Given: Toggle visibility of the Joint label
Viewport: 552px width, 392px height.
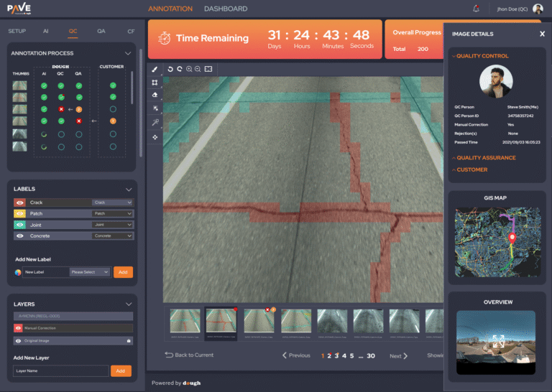Looking at the screenshot, I should [x=19, y=225].
